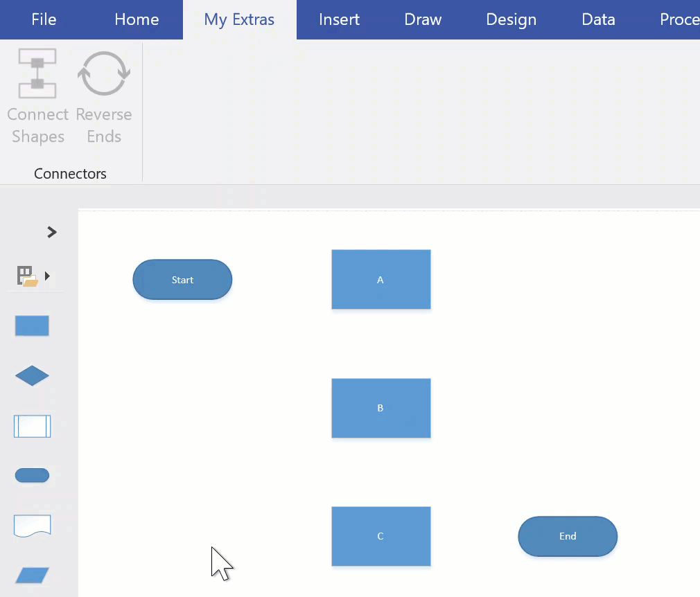
Task: Click the Reverse Ends icon
Action: [x=104, y=73]
